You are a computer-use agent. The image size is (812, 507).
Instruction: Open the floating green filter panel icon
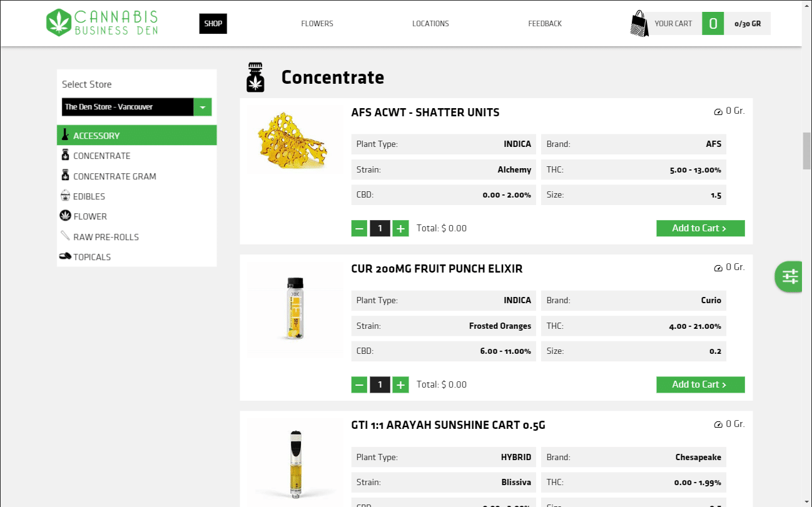pos(788,276)
